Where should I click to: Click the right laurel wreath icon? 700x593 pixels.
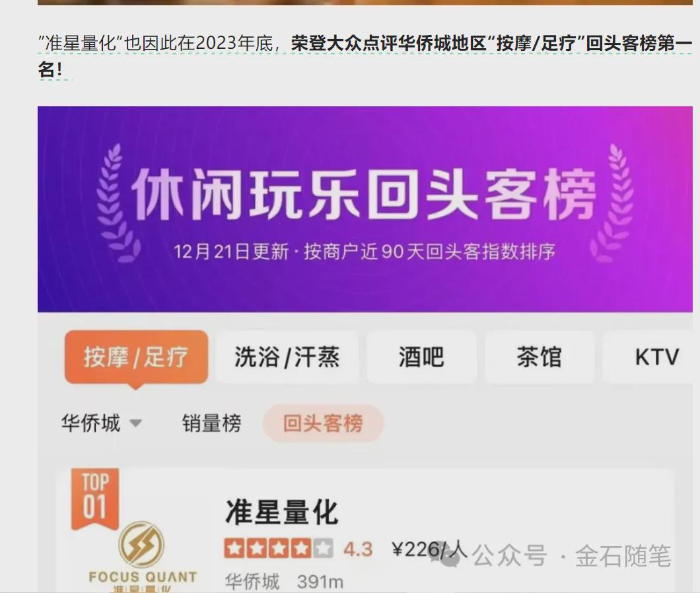(x=613, y=203)
